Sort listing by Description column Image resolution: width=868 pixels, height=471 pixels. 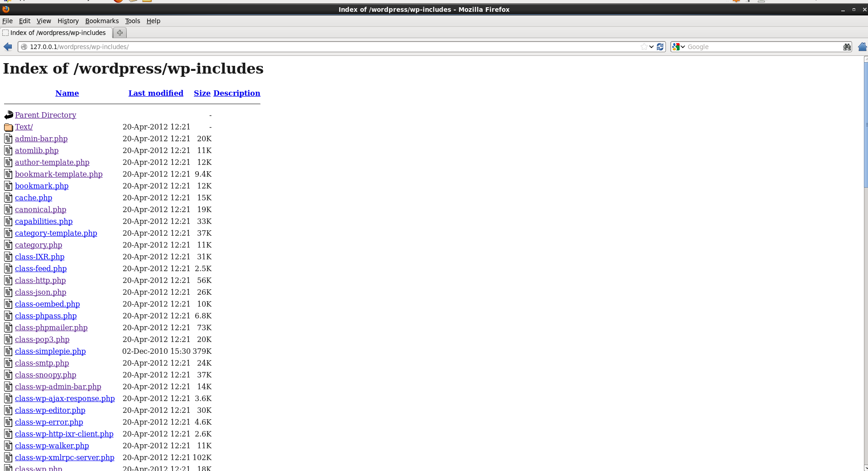pos(237,93)
